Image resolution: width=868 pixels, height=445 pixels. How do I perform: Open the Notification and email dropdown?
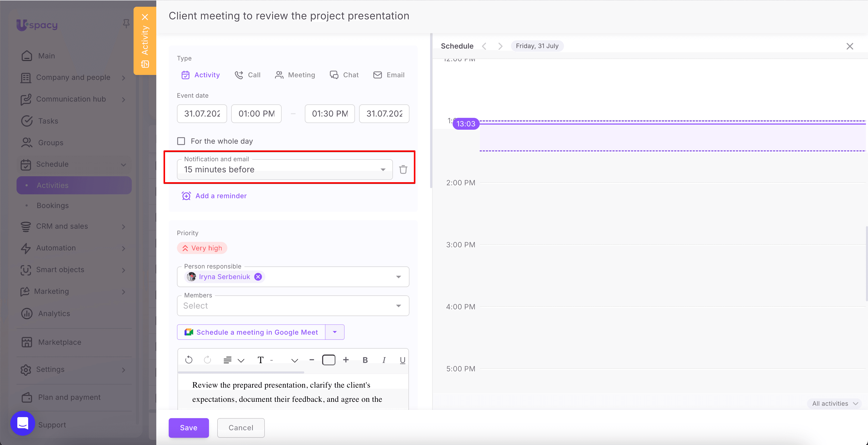[x=285, y=170]
